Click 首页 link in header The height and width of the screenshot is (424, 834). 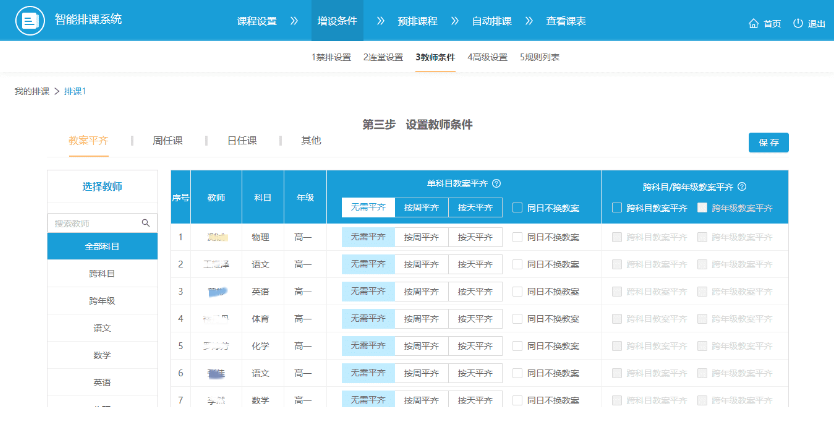coord(772,24)
